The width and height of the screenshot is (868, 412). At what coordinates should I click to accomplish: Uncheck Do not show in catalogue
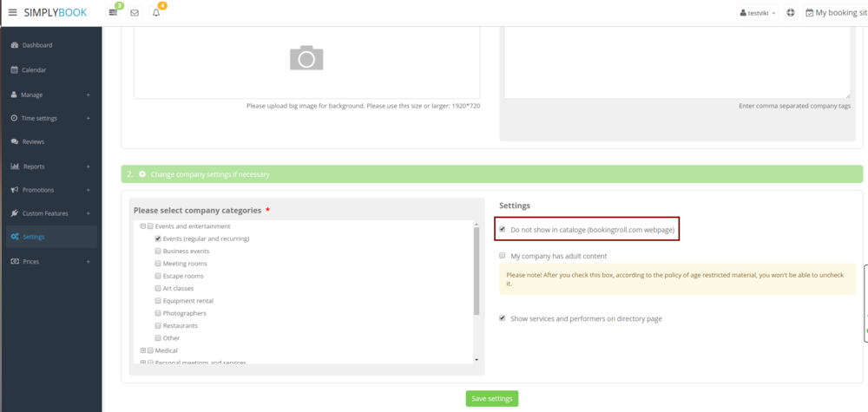coord(503,230)
